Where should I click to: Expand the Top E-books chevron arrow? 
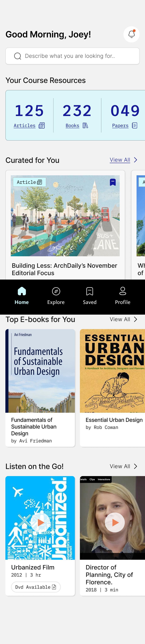[136, 319]
